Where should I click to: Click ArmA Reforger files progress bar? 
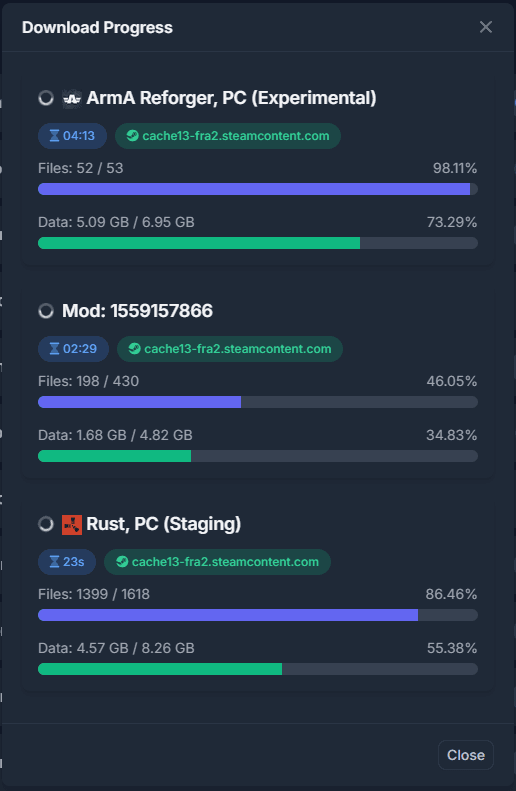pyautogui.click(x=258, y=189)
